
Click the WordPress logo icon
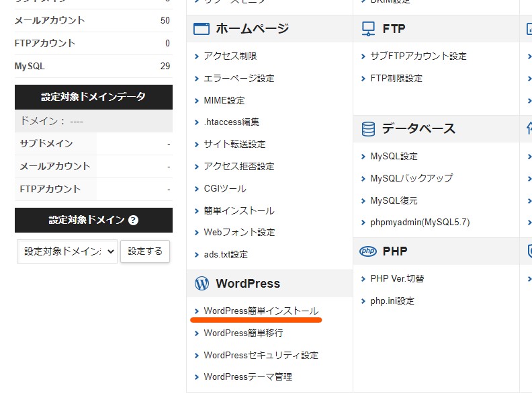click(x=202, y=284)
